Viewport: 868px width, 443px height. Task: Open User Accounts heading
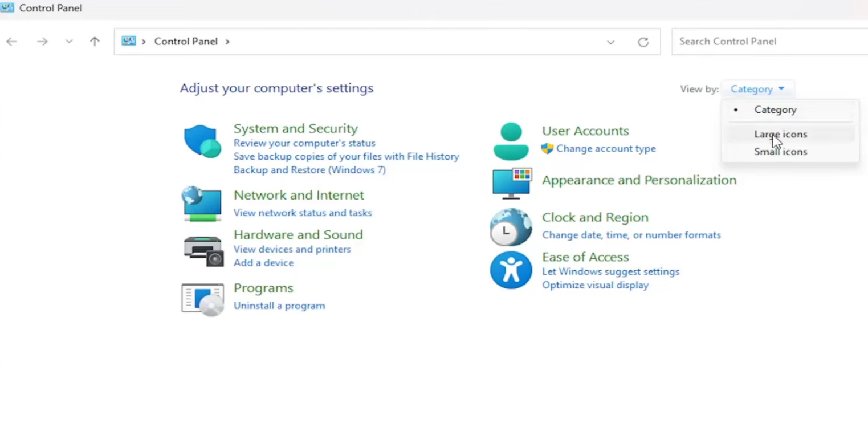pyautogui.click(x=585, y=131)
